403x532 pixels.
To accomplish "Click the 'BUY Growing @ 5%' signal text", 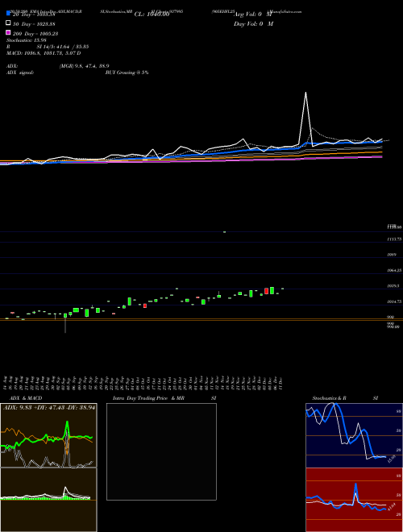I will (x=127, y=73).
